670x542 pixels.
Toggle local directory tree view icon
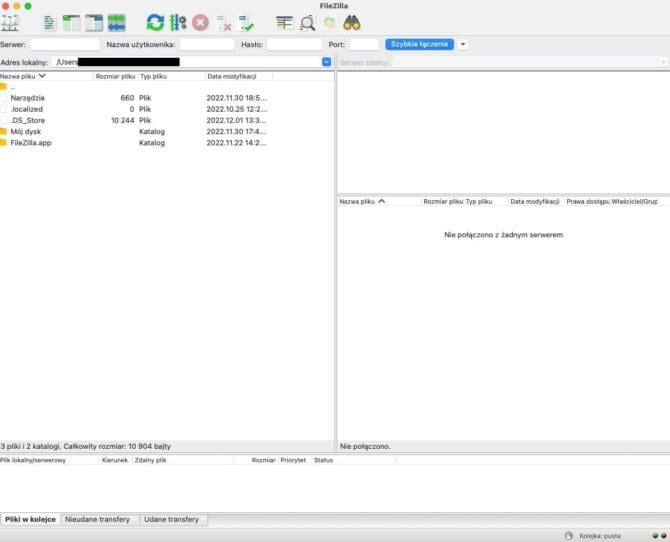[72, 22]
